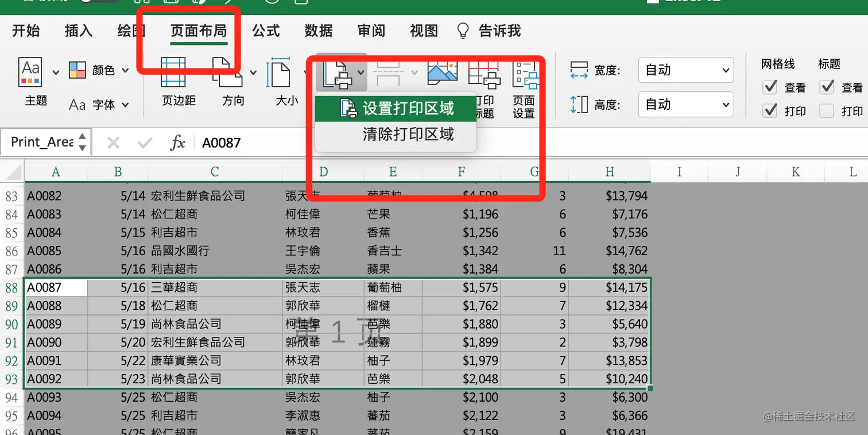
Task: Switch to the 插入 Insert tab
Action: [x=79, y=30]
